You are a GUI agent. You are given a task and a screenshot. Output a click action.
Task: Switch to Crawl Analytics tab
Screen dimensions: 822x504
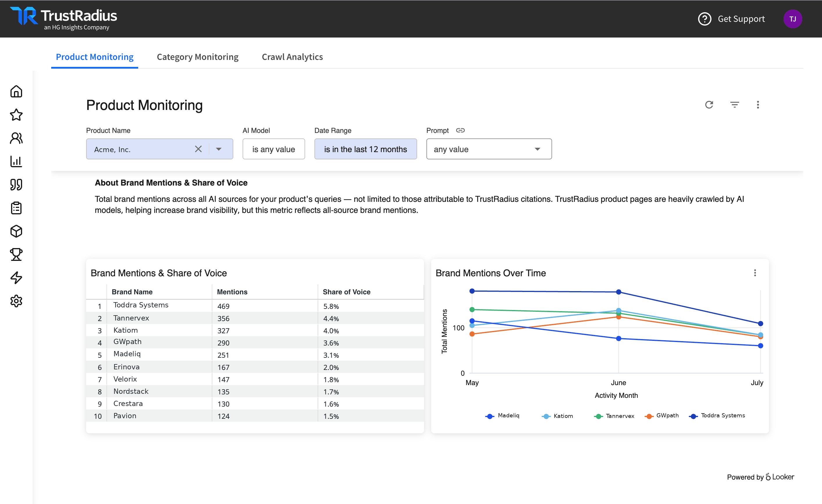coord(292,57)
